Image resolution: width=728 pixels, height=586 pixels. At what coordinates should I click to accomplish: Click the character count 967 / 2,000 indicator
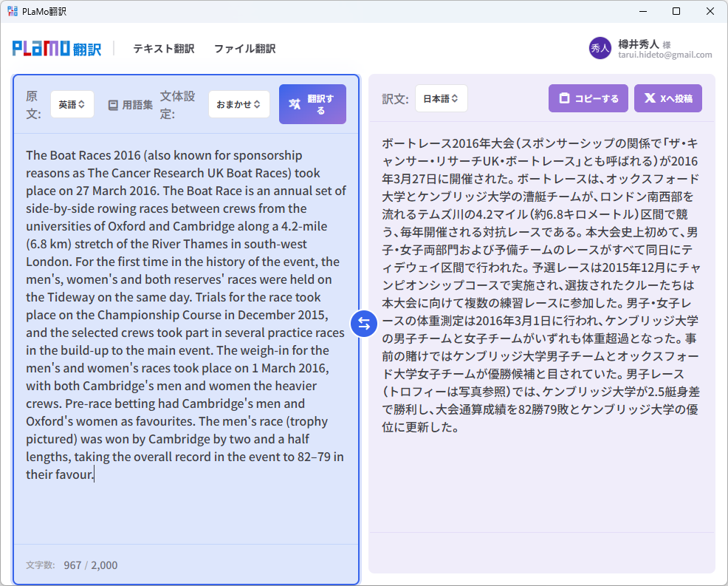pyautogui.click(x=70, y=565)
